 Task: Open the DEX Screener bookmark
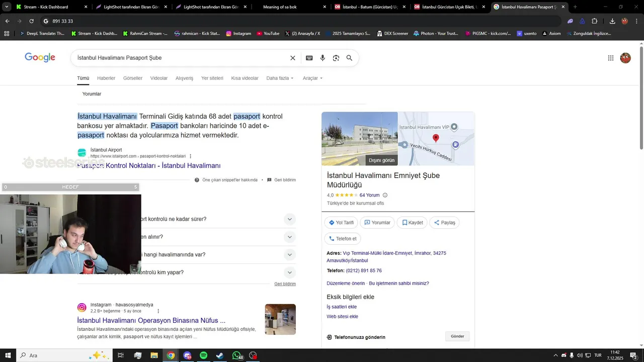point(392,33)
